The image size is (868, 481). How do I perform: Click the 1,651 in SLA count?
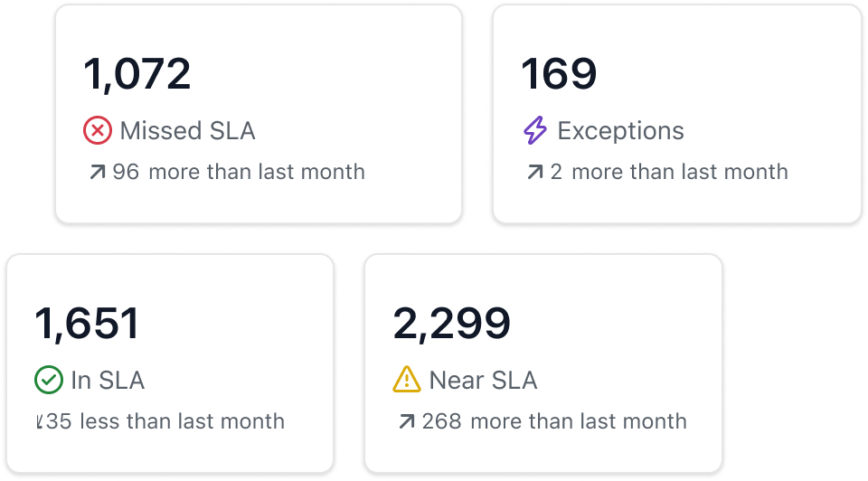click(x=88, y=324)
